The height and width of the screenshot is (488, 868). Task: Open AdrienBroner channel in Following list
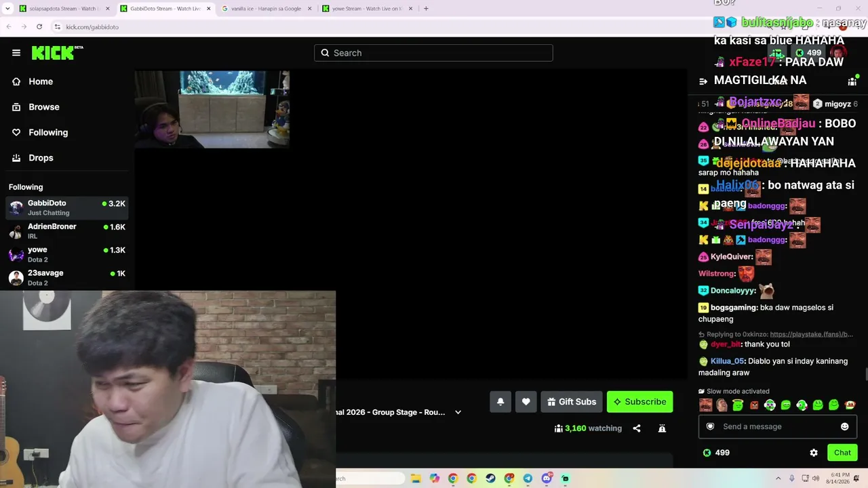(x=66, y=231)
